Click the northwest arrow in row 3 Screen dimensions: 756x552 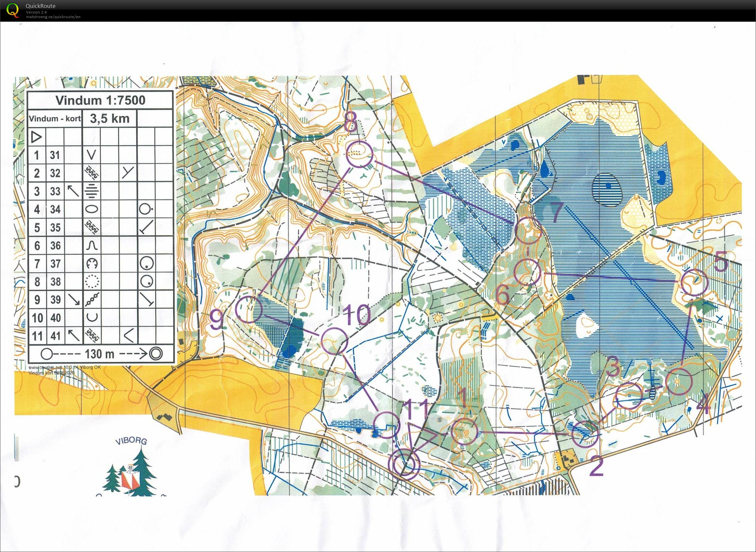pos(73,191)
